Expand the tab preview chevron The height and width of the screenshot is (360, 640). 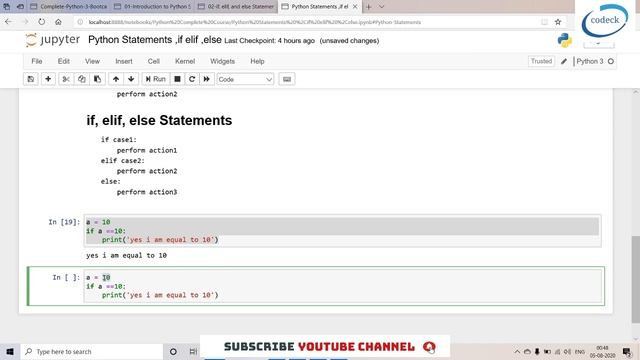coord(382,7)
